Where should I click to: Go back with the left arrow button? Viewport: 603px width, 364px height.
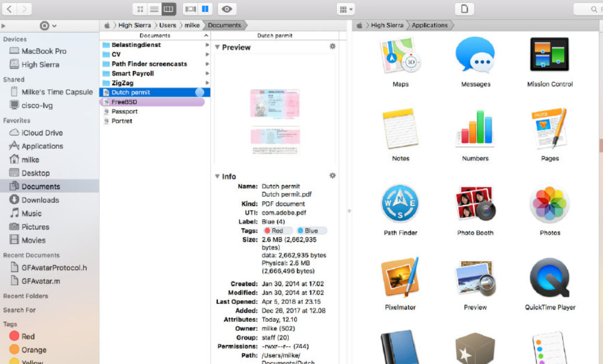(9, 9)
